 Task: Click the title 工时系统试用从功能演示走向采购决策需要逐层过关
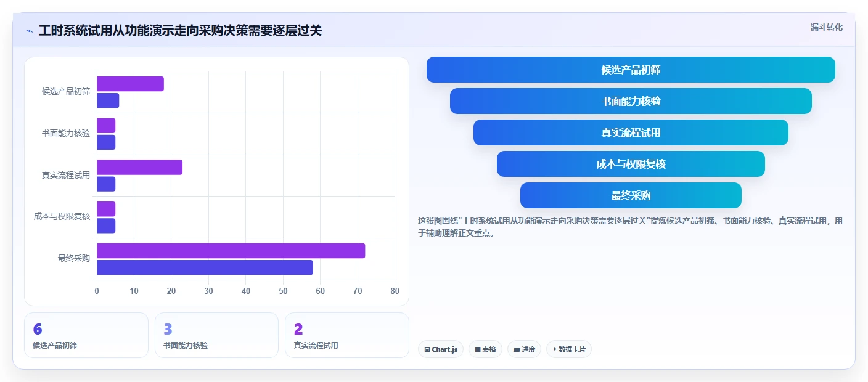point(180,30)
